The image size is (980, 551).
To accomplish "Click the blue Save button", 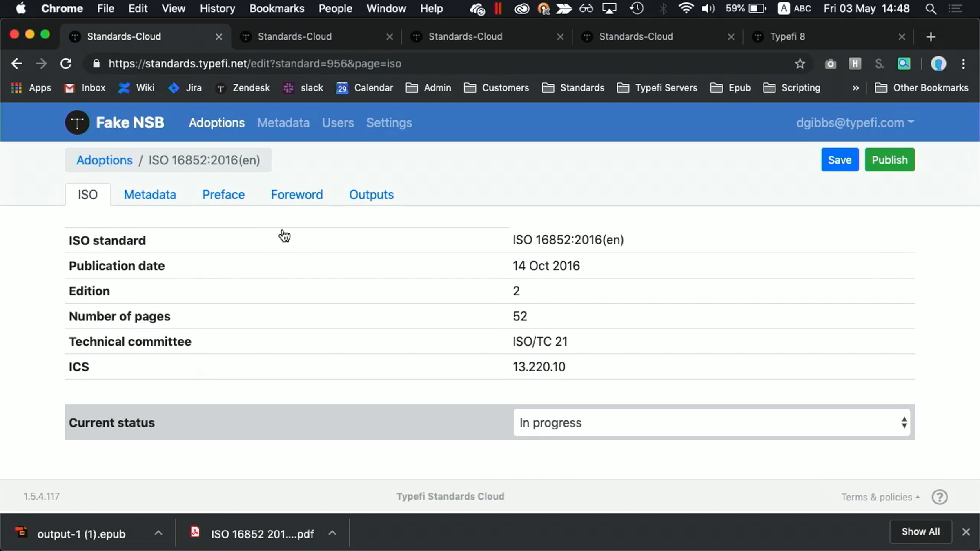I will tap(840, 160).
